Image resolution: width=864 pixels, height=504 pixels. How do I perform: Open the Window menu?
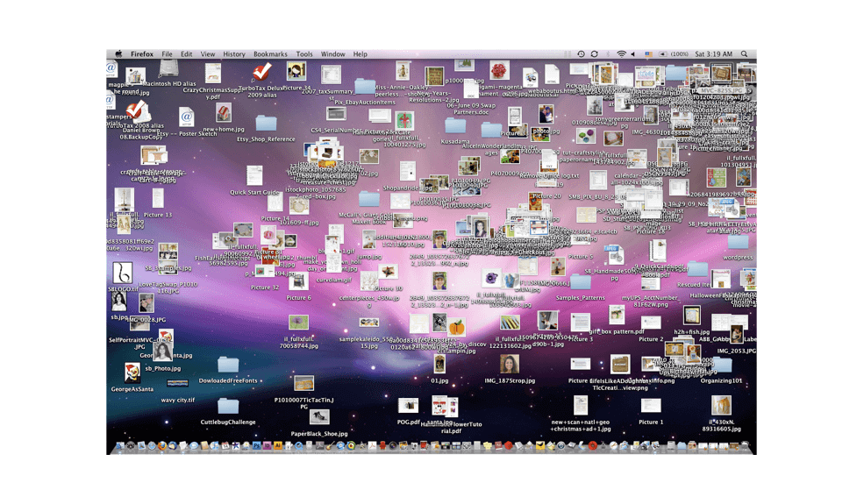point(332,54)
